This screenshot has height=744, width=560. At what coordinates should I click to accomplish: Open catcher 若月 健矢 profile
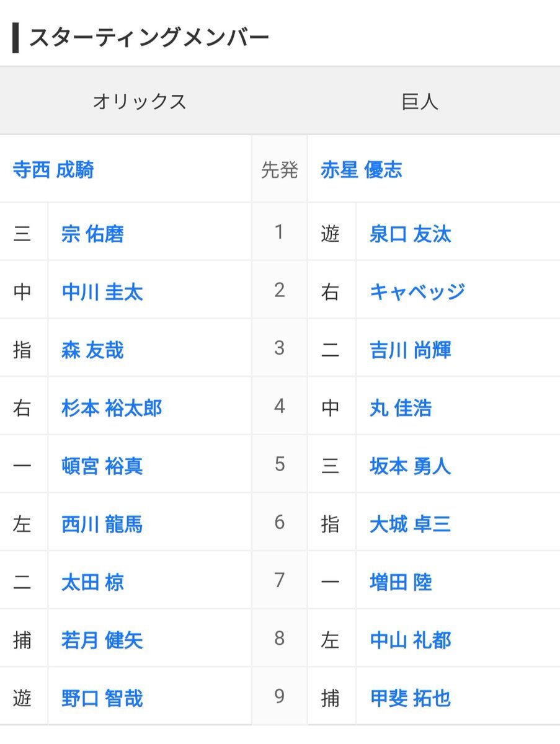[102, 640]
